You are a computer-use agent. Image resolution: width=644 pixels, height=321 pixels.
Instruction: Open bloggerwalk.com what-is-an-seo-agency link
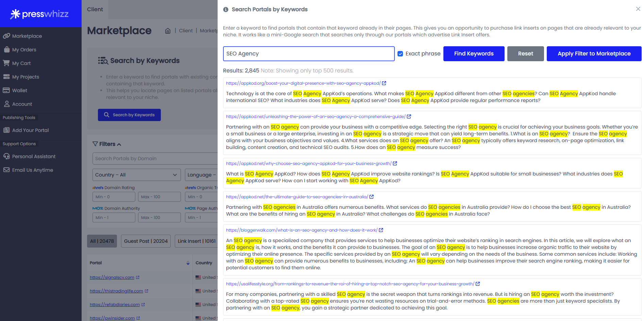click(x=302, y=230)
